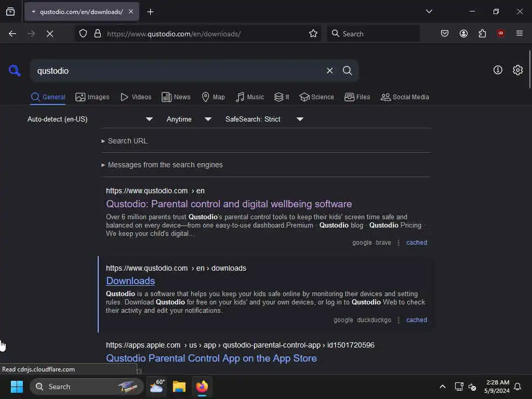The width and height of the screenshot is (532, 399).
Task: Stop loading the page
Action: 50,34
